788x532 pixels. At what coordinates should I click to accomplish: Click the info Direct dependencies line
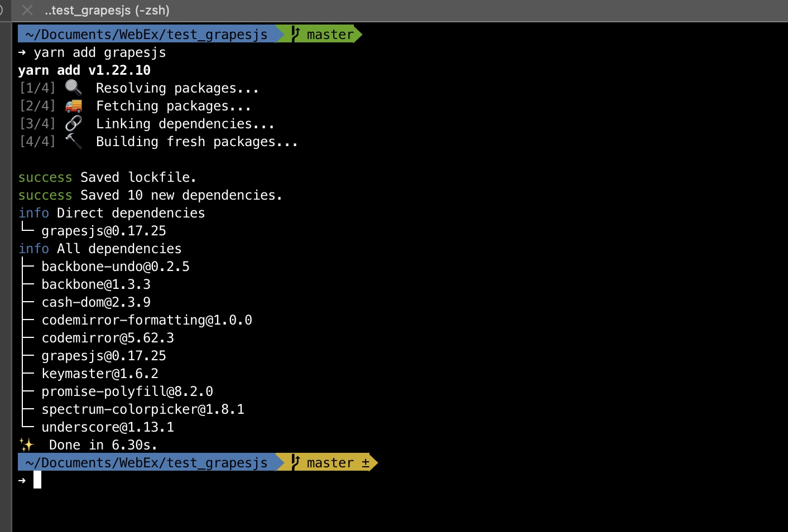(x=112, y=213)
